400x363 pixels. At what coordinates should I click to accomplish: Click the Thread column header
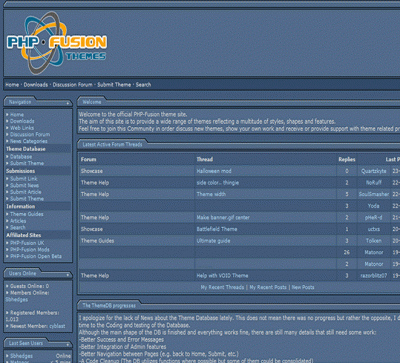(205, 160)
